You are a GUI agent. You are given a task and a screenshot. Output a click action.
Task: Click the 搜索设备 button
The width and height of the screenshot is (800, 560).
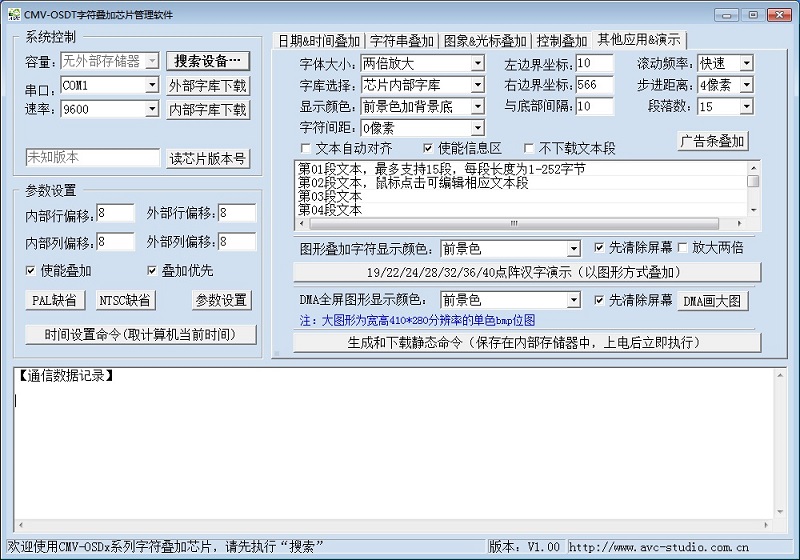(207, 61)
